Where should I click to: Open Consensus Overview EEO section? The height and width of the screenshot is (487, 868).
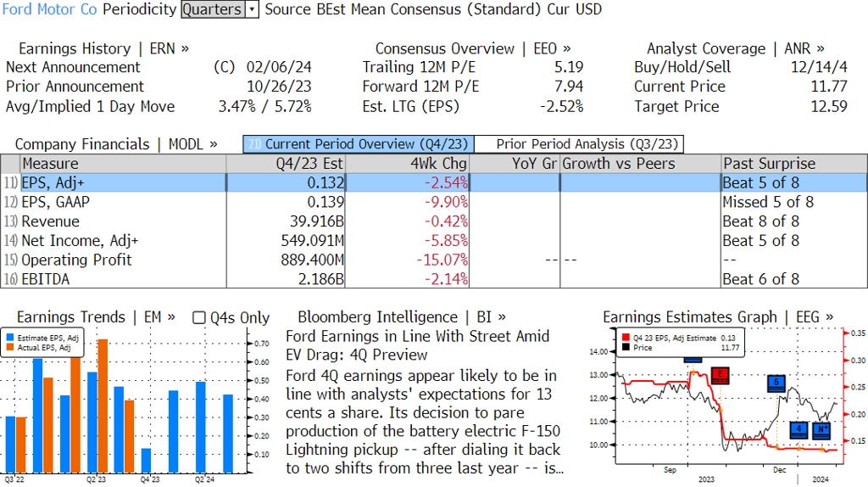coord(473,48)
